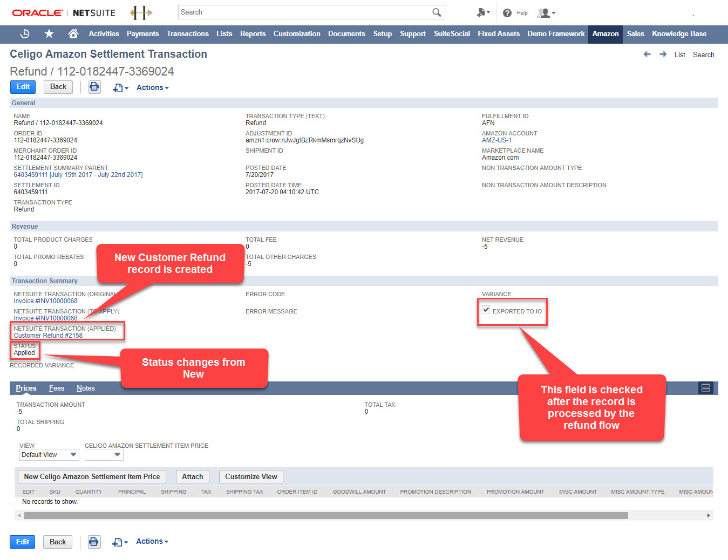
Task: Open the Setup menu
Action: [x=383, y=33]
